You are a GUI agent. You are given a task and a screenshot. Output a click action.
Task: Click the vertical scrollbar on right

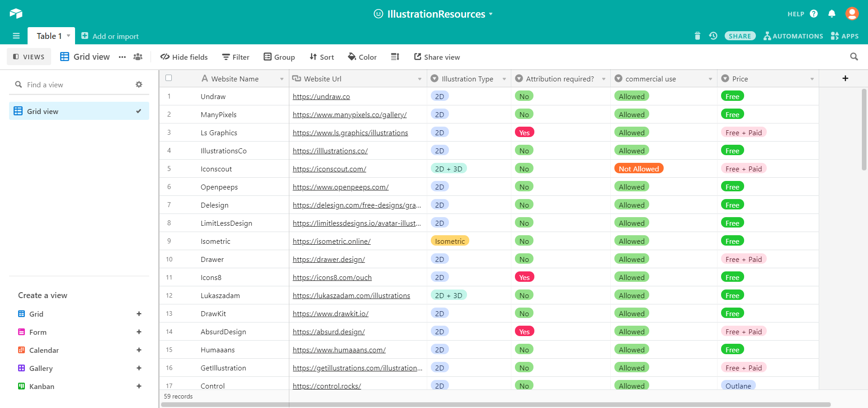864,129
